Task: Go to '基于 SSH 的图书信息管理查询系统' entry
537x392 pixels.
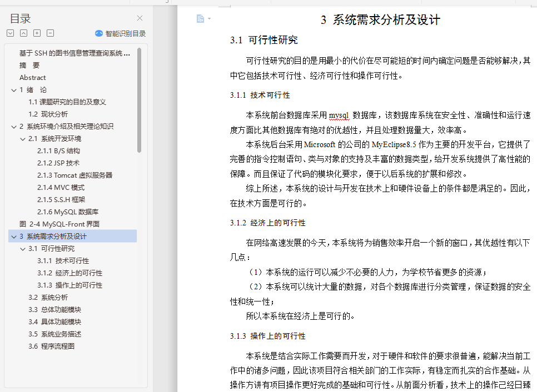Action: [74, 53]
